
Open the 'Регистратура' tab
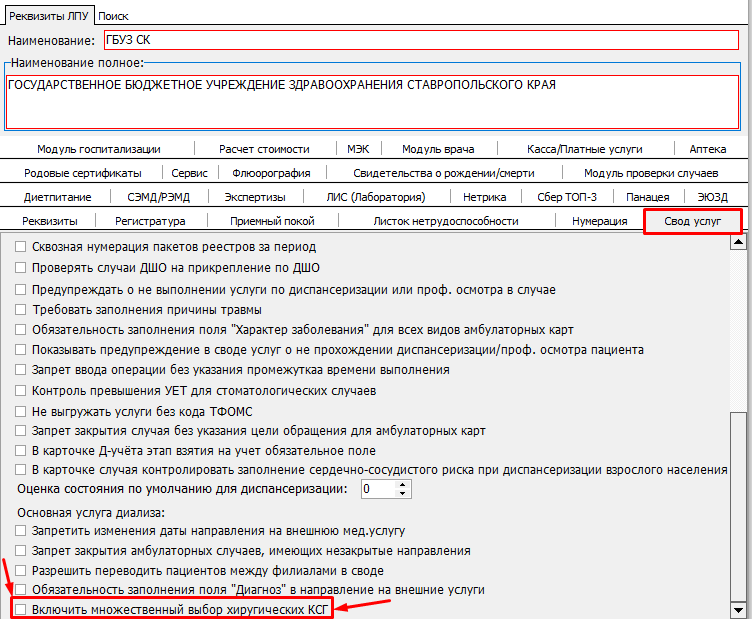[150, 221]
